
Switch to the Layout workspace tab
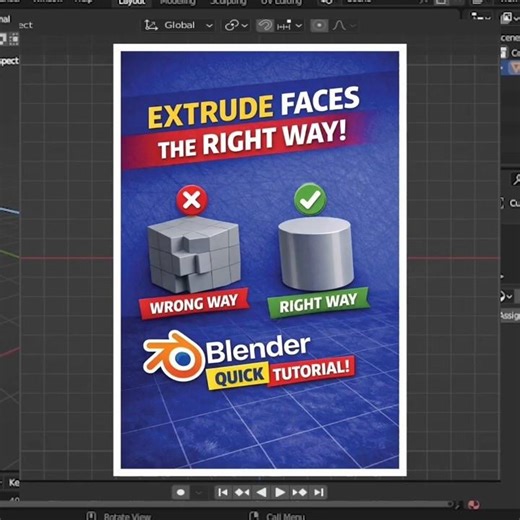click(x=132, y=3)
